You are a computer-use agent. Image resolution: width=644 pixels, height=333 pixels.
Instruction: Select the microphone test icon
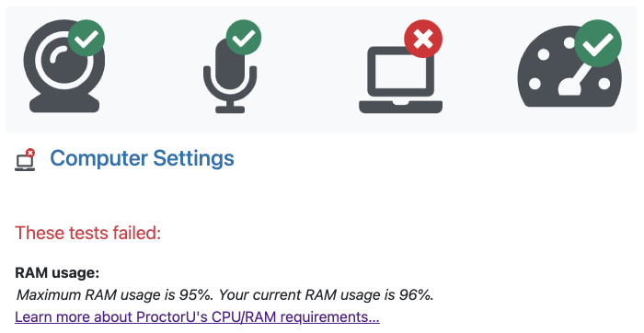pos(230,66)
